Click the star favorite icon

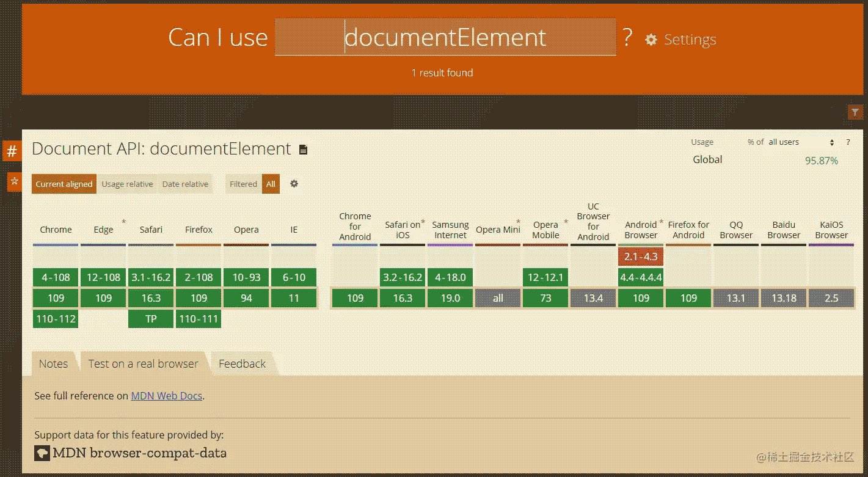(x=14, y=181)
